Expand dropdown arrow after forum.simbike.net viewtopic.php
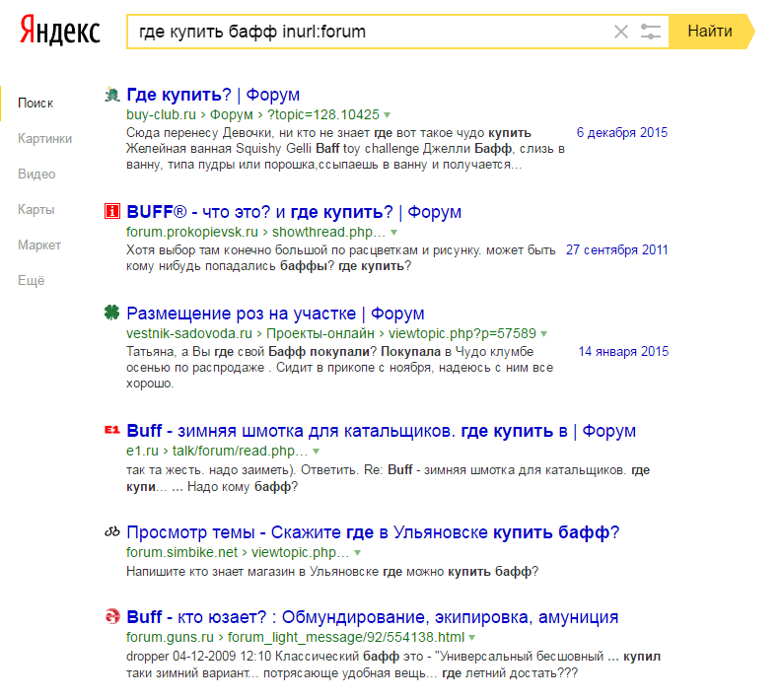Screen dimensions: 781x700 357,554
